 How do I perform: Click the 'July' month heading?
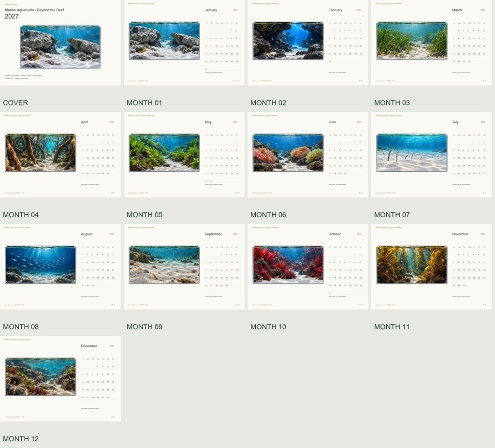coord(455,122)
